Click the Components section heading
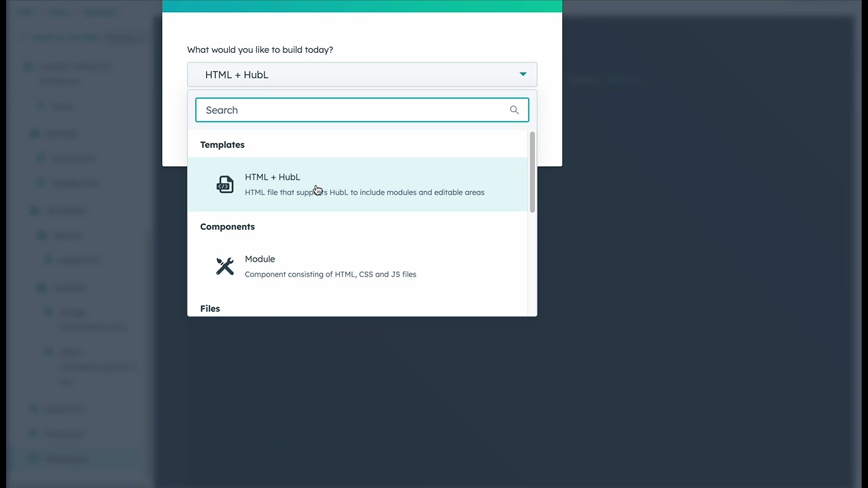Image resolution: width=868 pixels, height=488 pixels. point(227,226)
